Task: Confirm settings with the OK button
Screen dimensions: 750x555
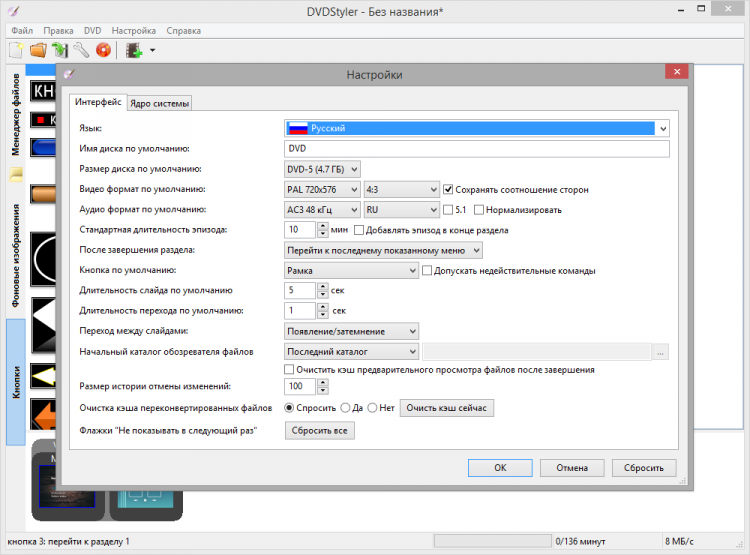Action: coord(500,468)
